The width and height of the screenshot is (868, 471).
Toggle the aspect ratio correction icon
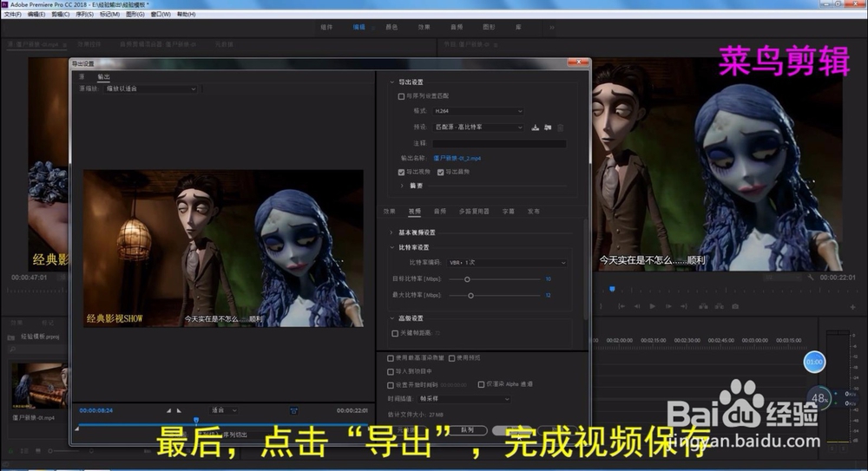(293, 410)
